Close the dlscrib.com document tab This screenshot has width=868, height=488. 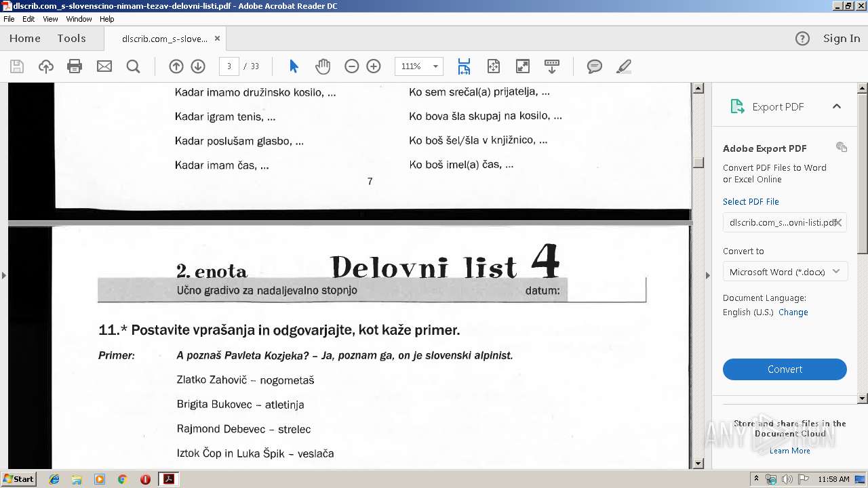point(217,39)
